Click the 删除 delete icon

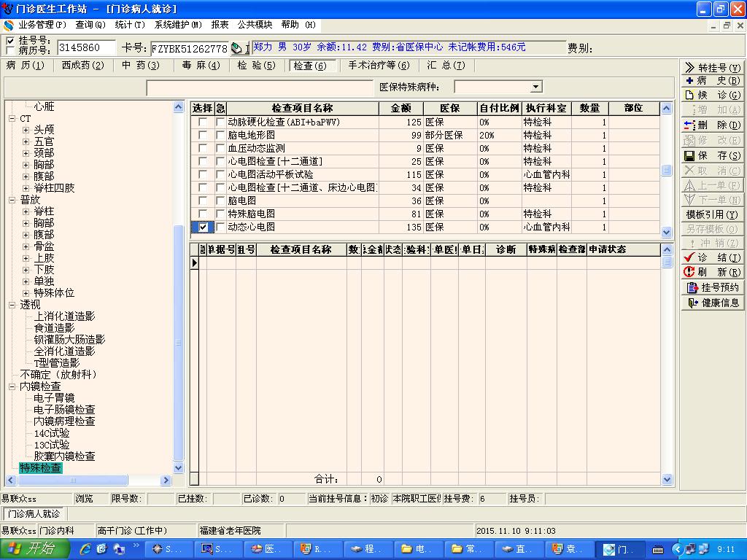coord(689,125)
